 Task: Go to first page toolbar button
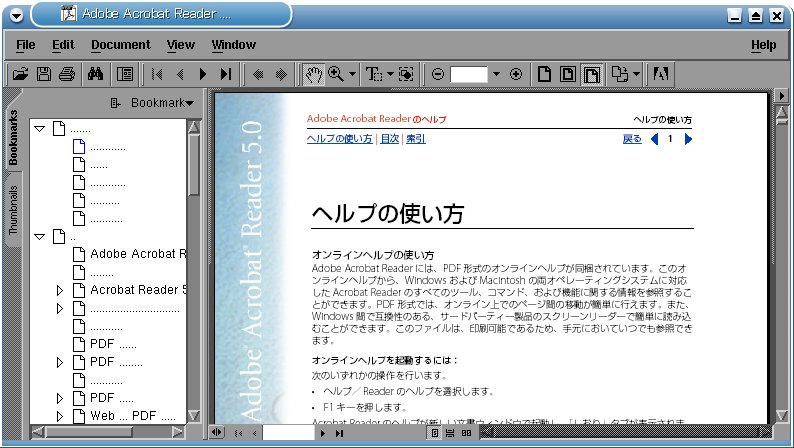(x=157, y=74)
